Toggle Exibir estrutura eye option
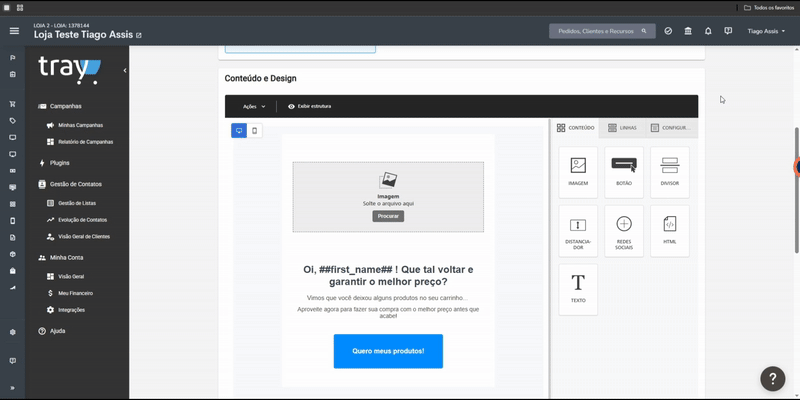800x400 pixels. [x=309, y=107]
